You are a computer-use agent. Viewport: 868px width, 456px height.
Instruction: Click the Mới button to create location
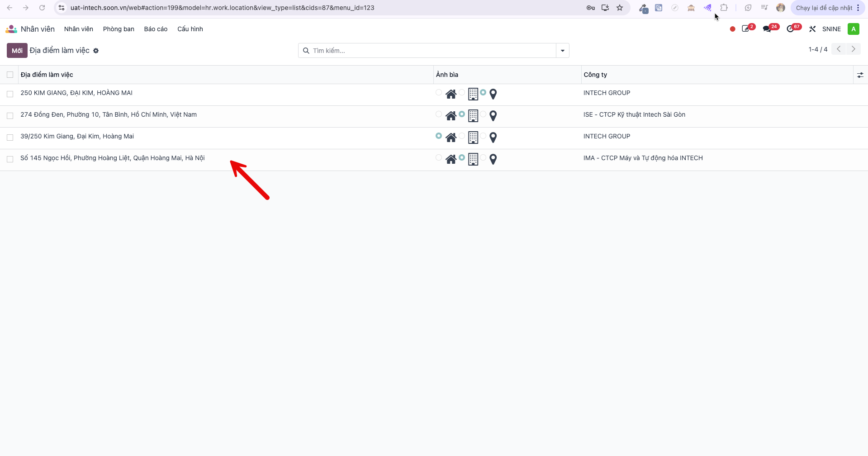pos(17,51)
